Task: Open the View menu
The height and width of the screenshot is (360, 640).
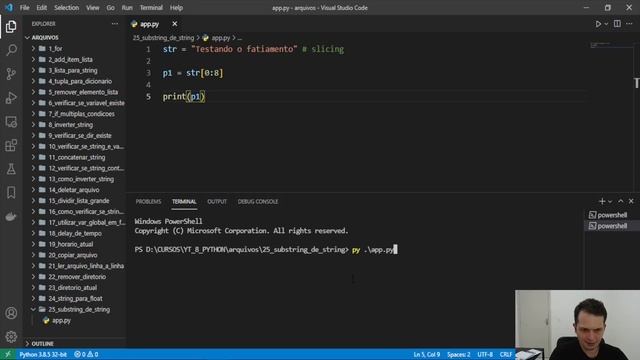Action: point(92,8)
